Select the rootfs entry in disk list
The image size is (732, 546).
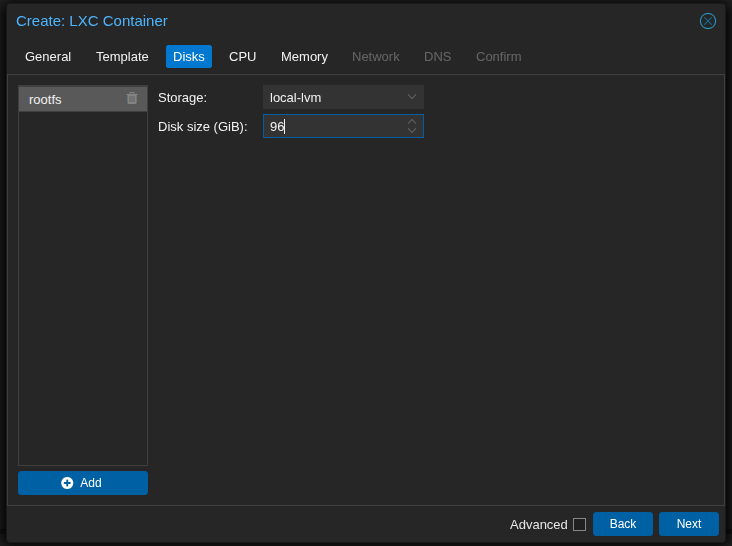(x=70, y=99)
